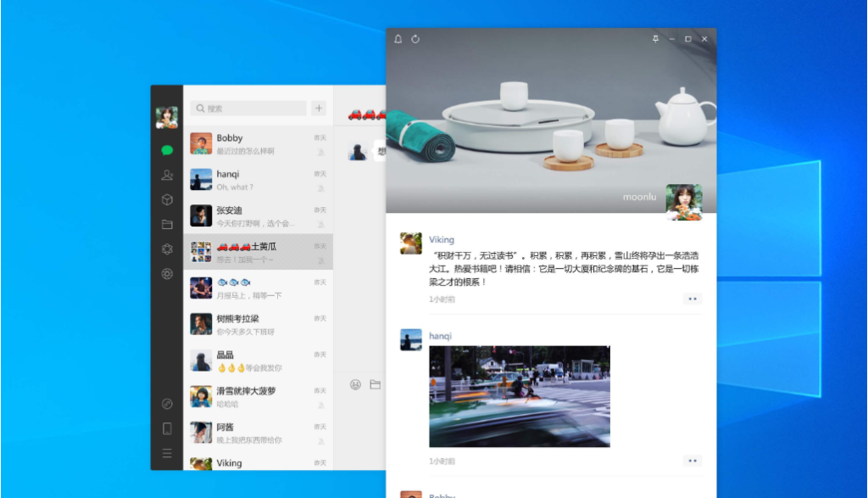This screenshot has height=498, width=868.
Task: Click hanqi's avatar in Moments feed
Action: (411, 339)
